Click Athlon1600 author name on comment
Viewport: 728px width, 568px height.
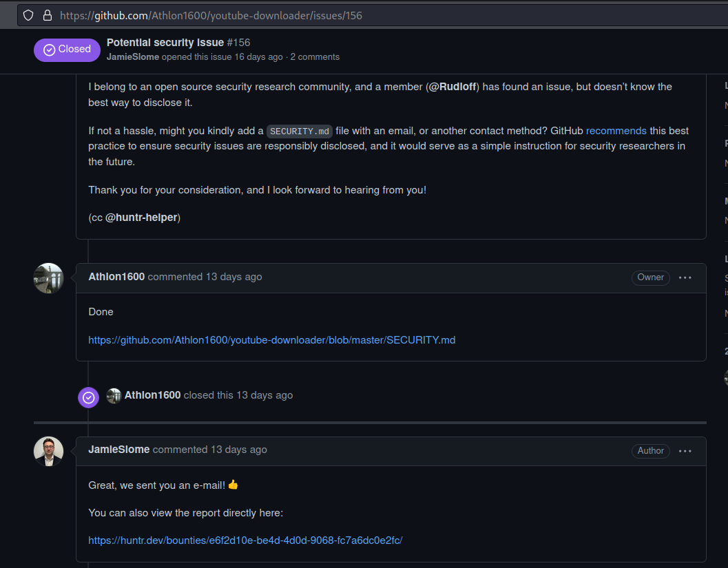point(116,277)
